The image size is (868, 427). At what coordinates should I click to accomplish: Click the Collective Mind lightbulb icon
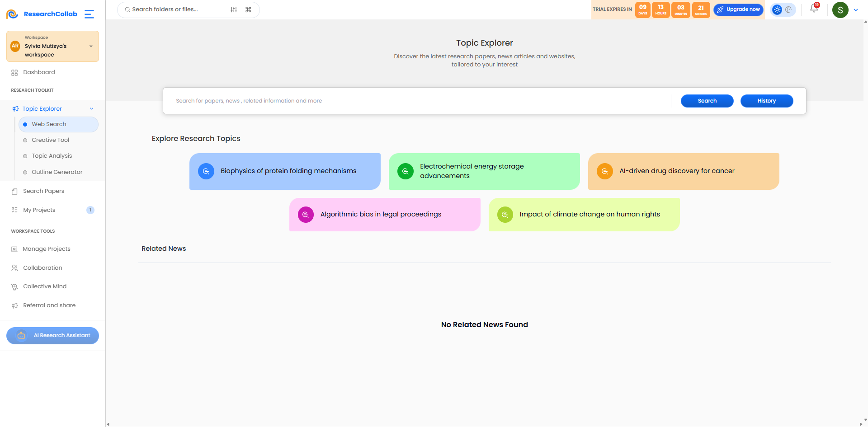coord(14,286)
